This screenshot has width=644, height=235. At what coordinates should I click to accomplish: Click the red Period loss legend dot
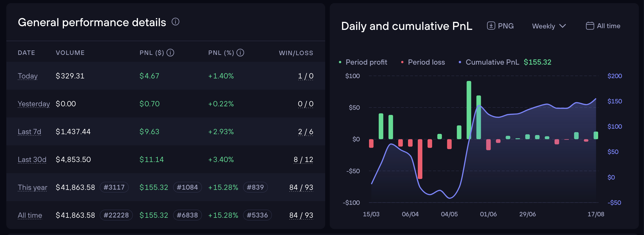[402, 62]
